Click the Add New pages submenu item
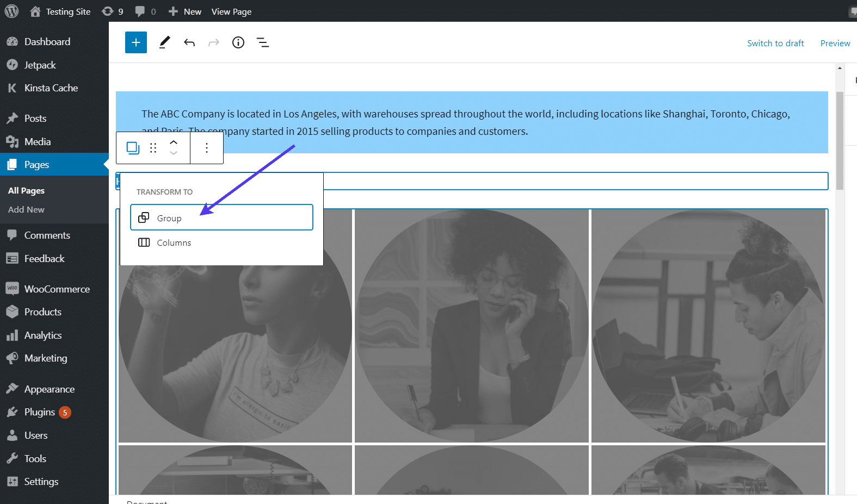Screen dimensions: 857x504 [x=26, y=209]
